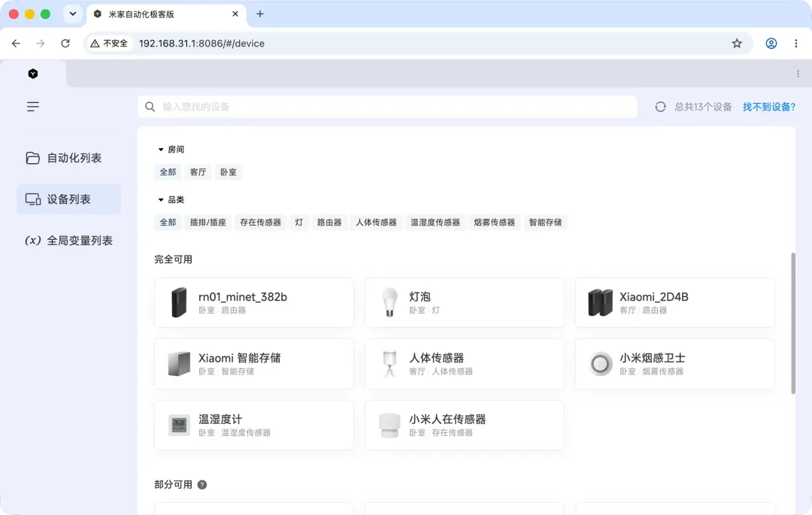812x515 pixels.
Task: Click the help icon next to 部分可用
Action: pos(202,484)
